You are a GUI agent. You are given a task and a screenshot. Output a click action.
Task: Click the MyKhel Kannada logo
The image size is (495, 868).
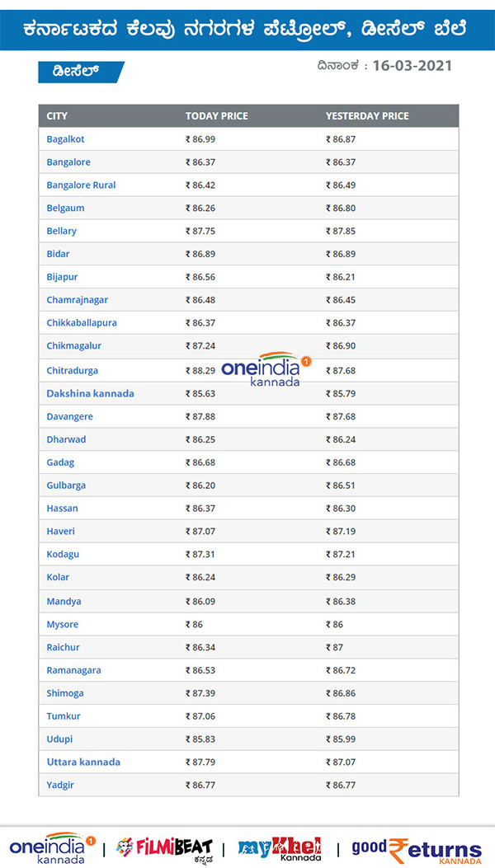(279, 848)
